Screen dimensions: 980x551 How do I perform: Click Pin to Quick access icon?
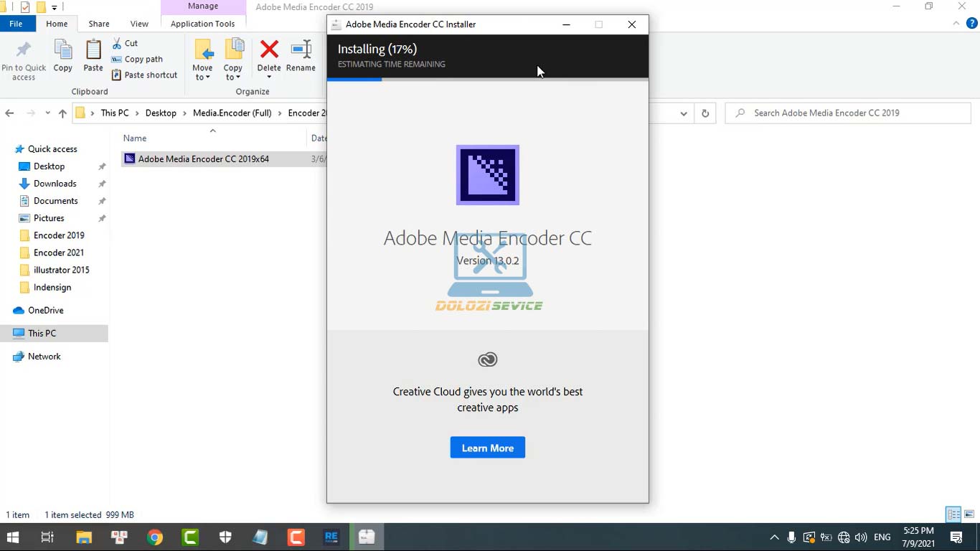click(x=24, y=50)
